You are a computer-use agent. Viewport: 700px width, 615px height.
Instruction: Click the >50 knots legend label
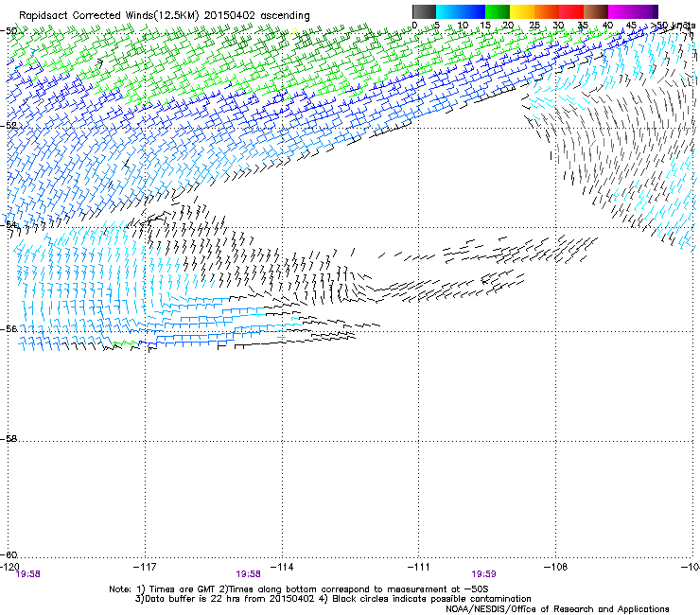(674, 26)
